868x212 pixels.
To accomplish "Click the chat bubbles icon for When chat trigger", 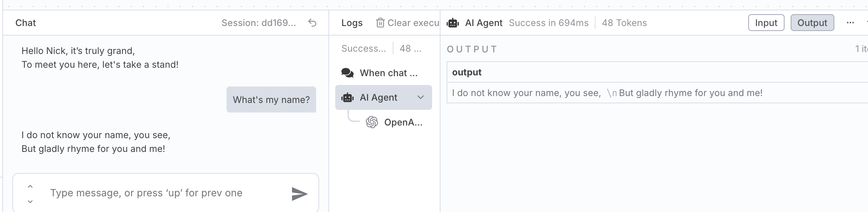I will point(348,73).
